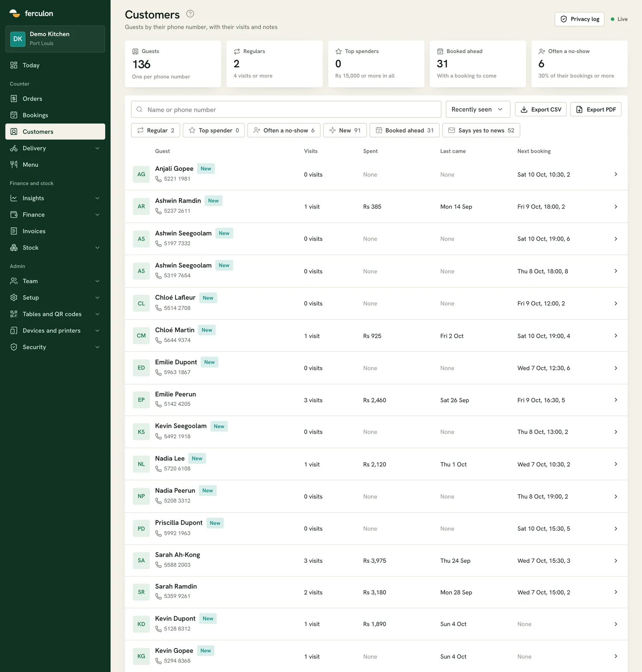
Task: Open Today in the sidebar
Action: [x=55, y=65]
